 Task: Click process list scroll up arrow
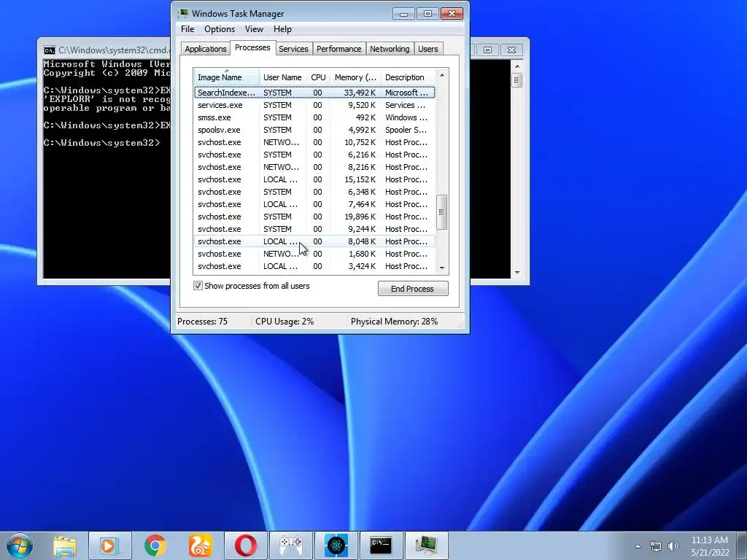[442, 75]
